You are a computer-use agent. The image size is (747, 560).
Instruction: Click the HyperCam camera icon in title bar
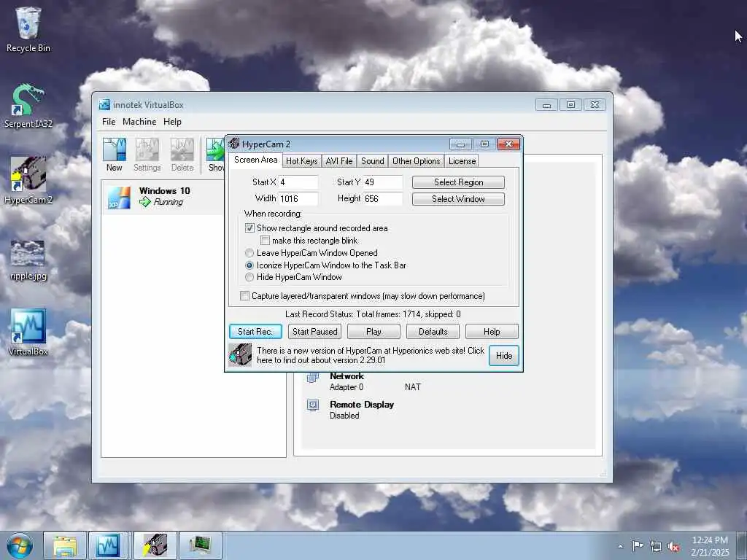(x=233, y=144)
